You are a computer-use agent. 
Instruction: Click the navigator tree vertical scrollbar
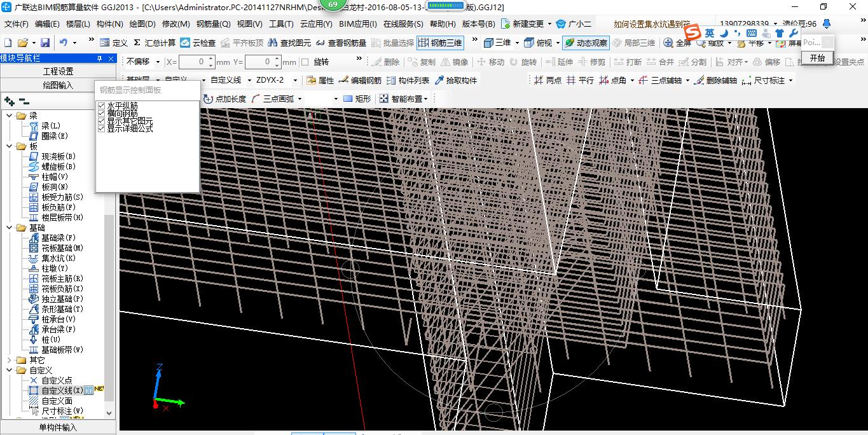109,308
